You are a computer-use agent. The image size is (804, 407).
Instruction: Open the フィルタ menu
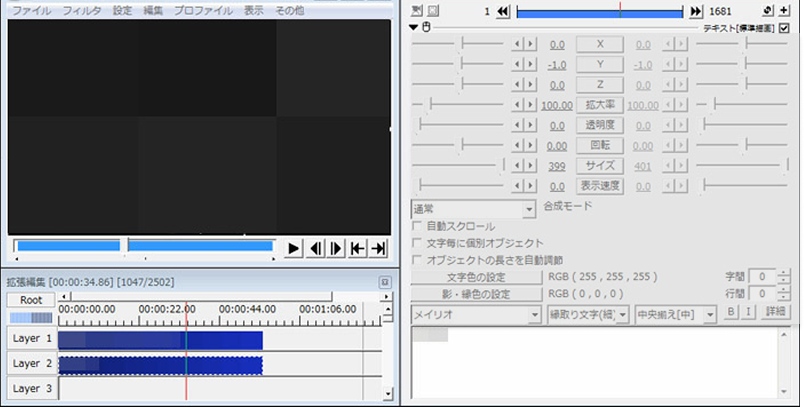tap(81, 10)
